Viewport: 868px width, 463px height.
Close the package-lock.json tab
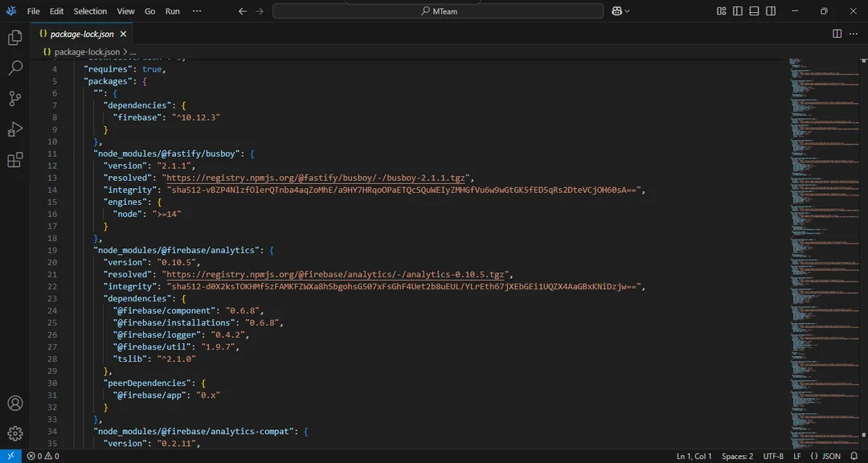[124, 35]
